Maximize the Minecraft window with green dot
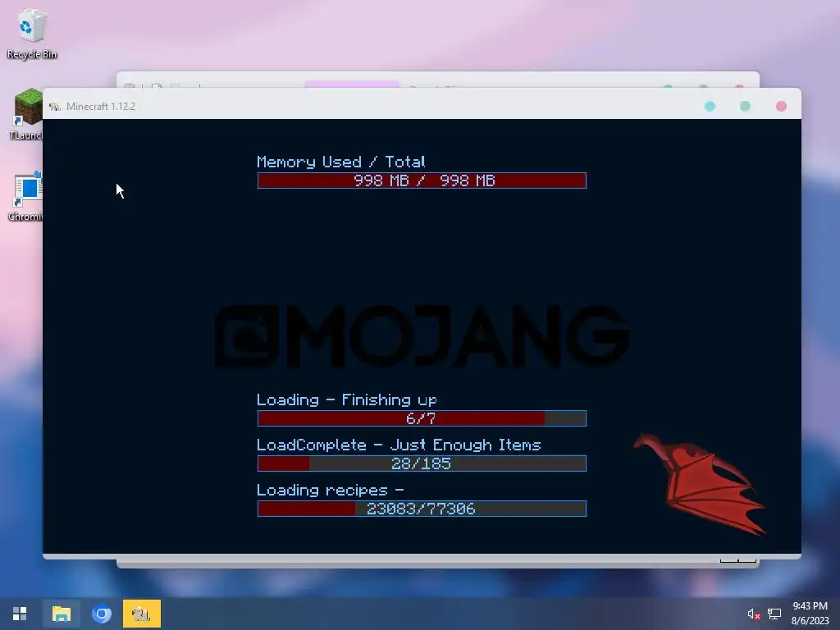Image resolution: width=840 pixels, height=630 pixels. 745,106
